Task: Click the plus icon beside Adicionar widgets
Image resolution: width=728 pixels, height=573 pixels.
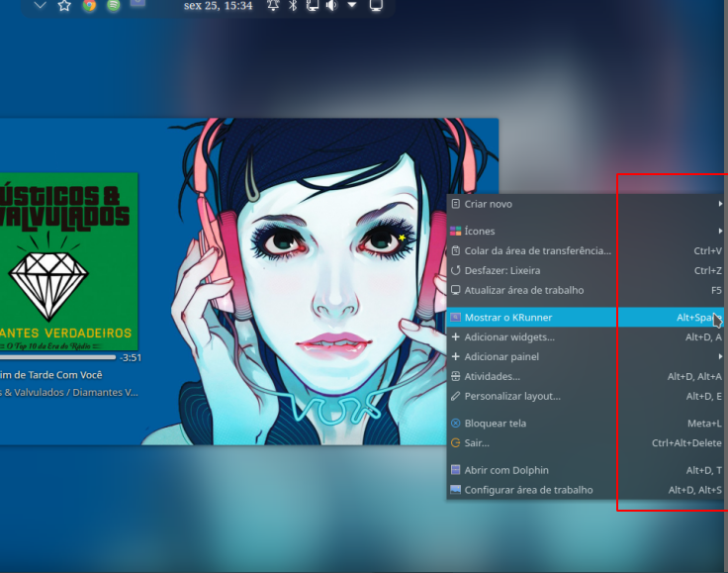Action: pos(456,337)
